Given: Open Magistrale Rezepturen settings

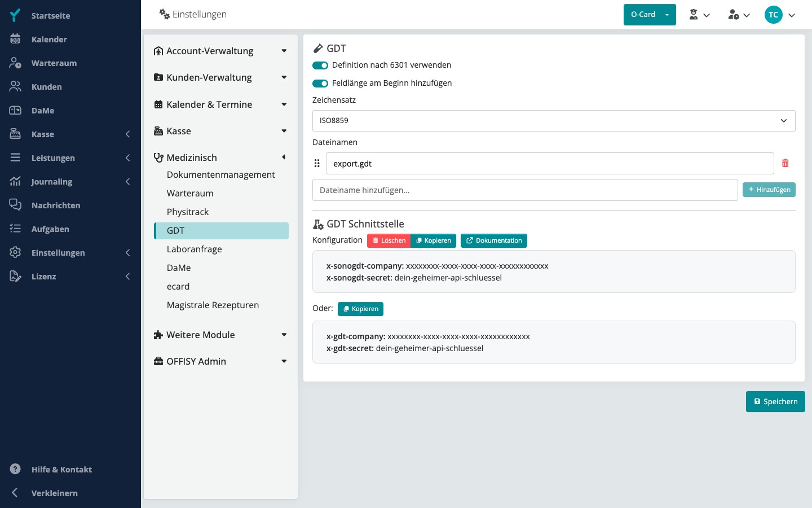Looking at the screenshot, I should click(221, 305).
